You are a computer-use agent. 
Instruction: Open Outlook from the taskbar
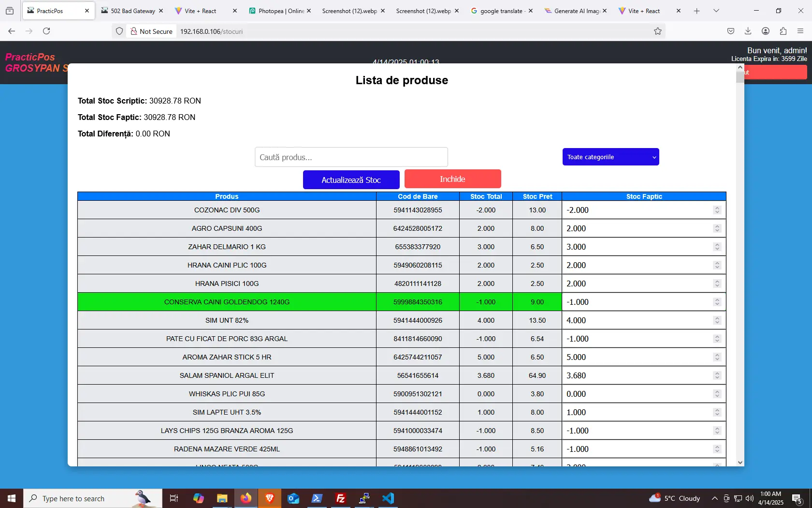(293, 498)
